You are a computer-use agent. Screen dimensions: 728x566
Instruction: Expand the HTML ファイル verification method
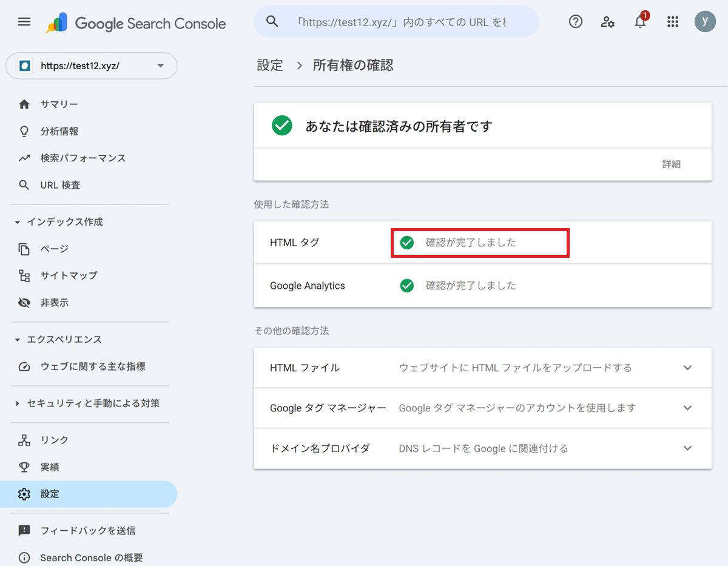687,368
